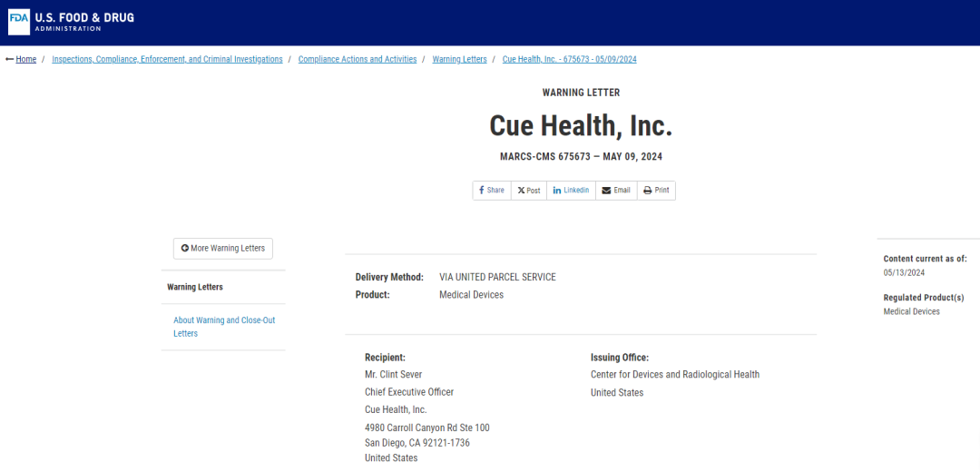Click the Cue Health, Inc. page title
This screenshot has width=980, height=472.
(581, 125)
